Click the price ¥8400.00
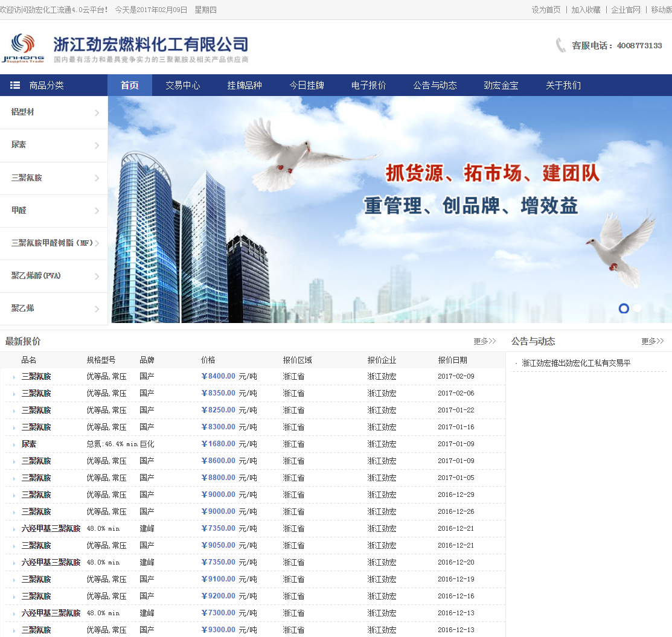The height and width of the screenshot is (637, 672). point(218,376)
